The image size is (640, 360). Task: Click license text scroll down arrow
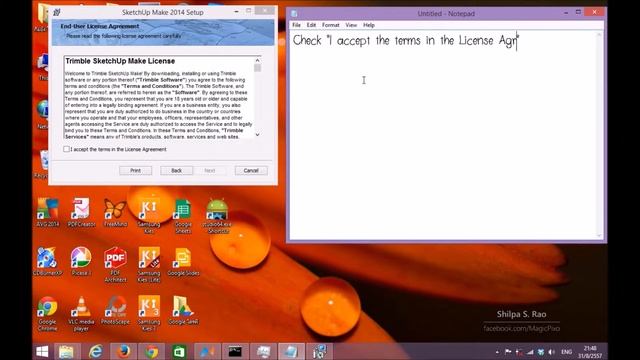(x=257, y=134)
